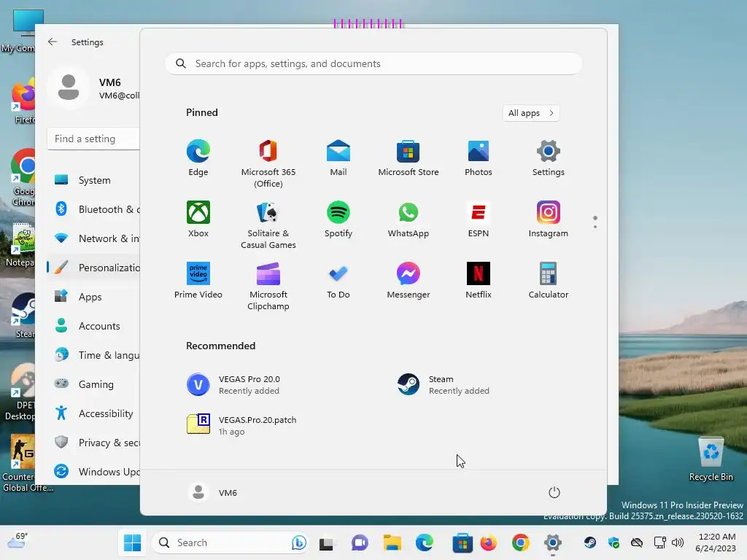Open Messenger from pinned apps

pos(409,281)
